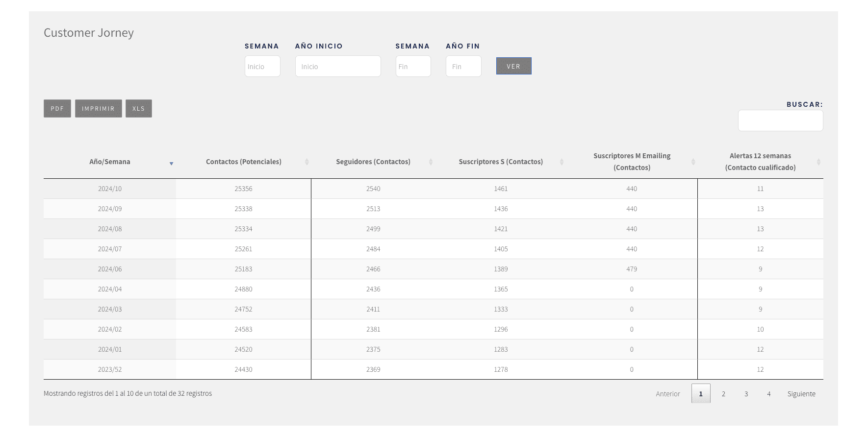This screenshot has width=868, height=434.
Task: Click sort arrow on Año/Semana column
Action: coord(171,163)
